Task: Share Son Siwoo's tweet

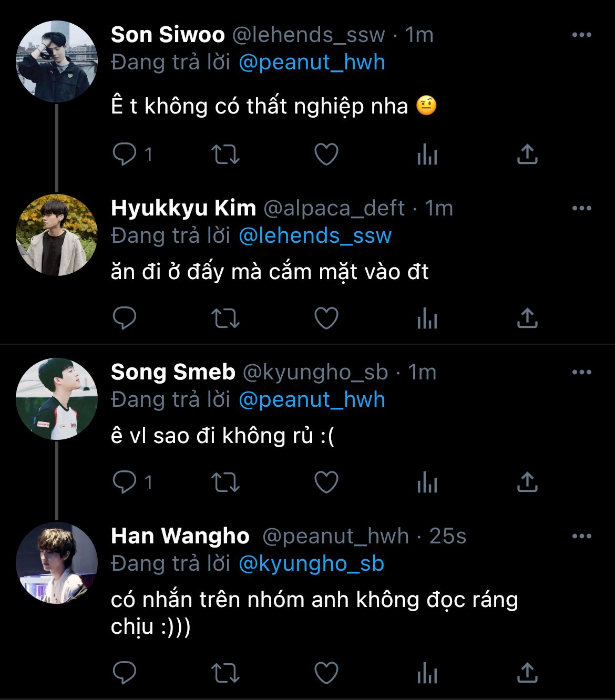Action: [527, 155]
